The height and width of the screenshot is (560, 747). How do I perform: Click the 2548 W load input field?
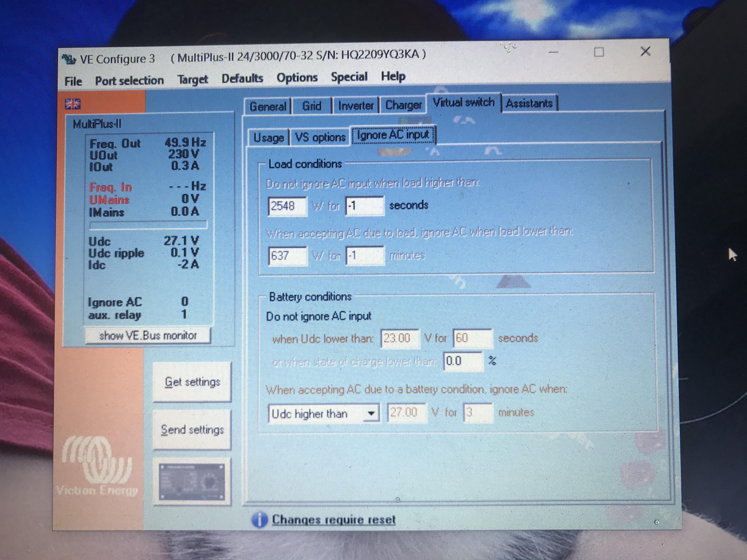click(287, 206)
